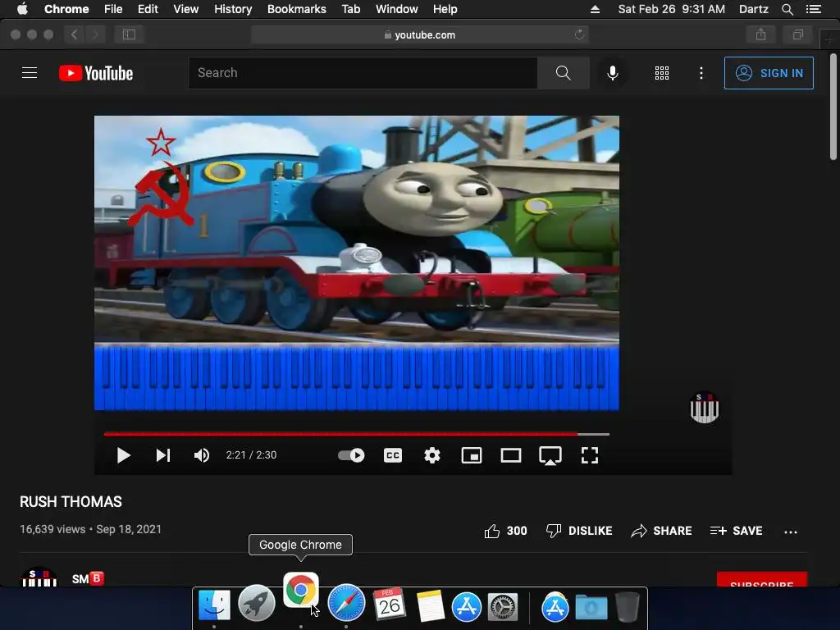Like the video with 300 likes
Image resolution: width=840 pixels, height=630 pixels.
(x=505, y=531)
